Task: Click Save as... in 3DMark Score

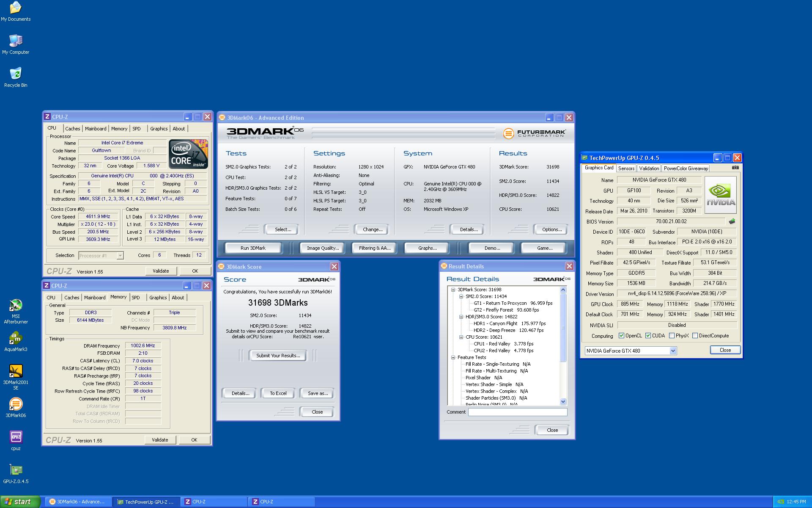Action: 318,393
